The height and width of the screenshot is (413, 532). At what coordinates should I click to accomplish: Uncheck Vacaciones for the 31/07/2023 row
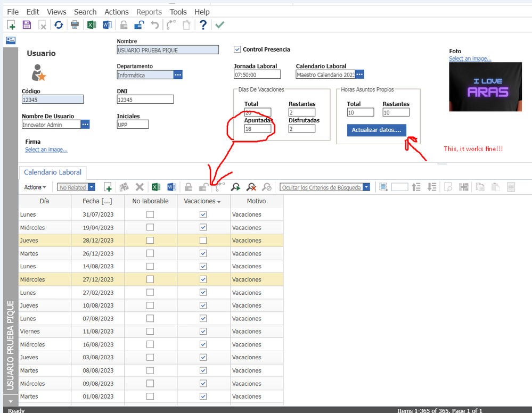(x=203, y=214)
